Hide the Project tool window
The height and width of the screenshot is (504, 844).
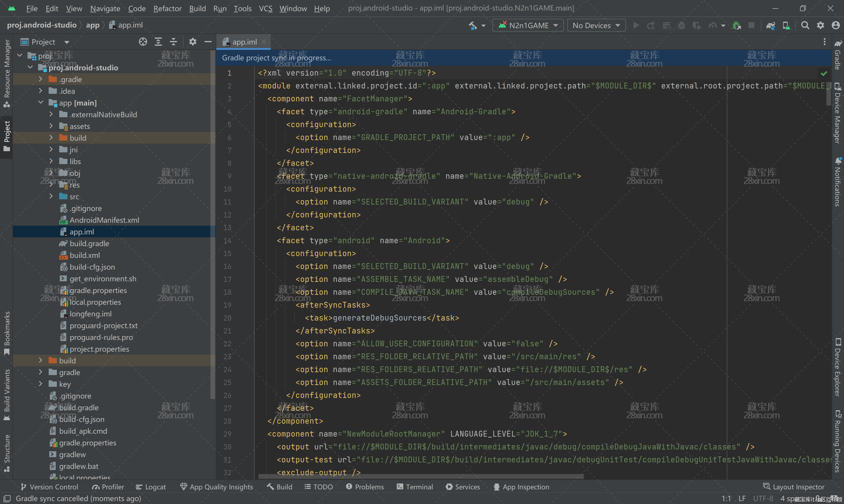point(208,42)
